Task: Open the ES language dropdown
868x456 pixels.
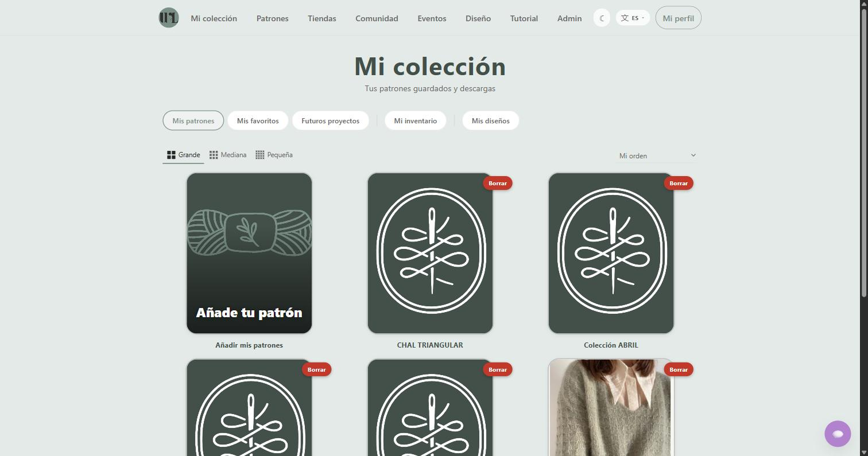Action: pyautogui.click(x=633, y=18)
